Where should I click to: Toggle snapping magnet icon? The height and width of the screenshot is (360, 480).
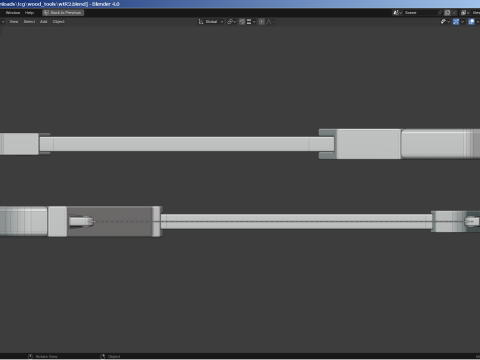coord(242,22)
